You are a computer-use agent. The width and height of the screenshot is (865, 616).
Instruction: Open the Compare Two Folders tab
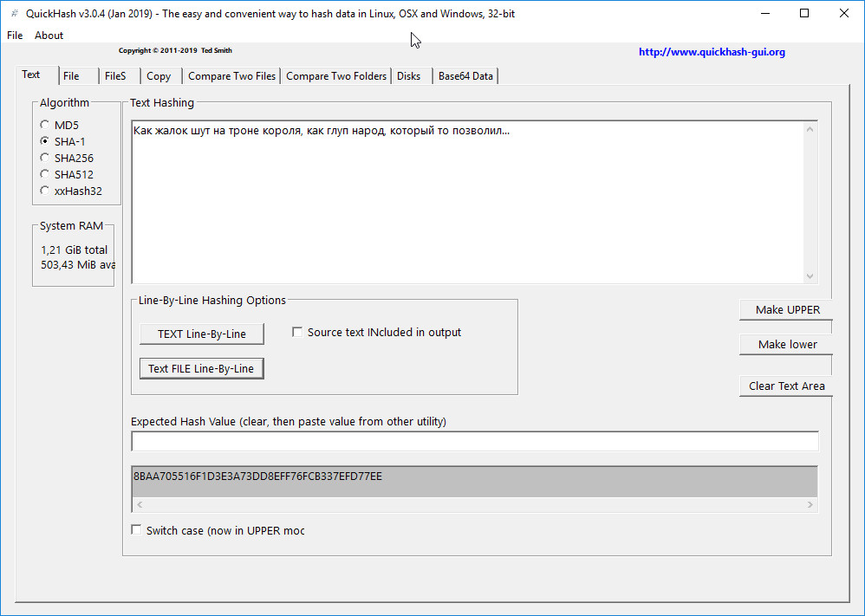[336, 76]
